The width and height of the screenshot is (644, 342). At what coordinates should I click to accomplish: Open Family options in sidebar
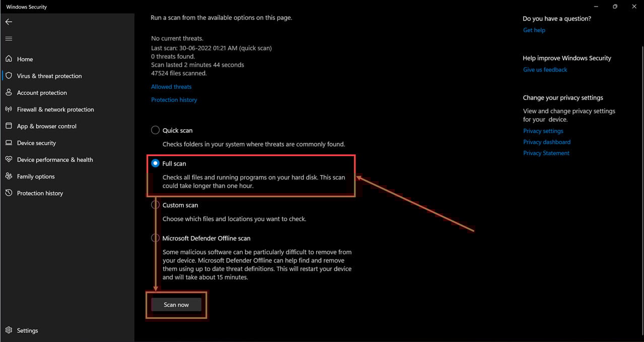coord(35,176)
